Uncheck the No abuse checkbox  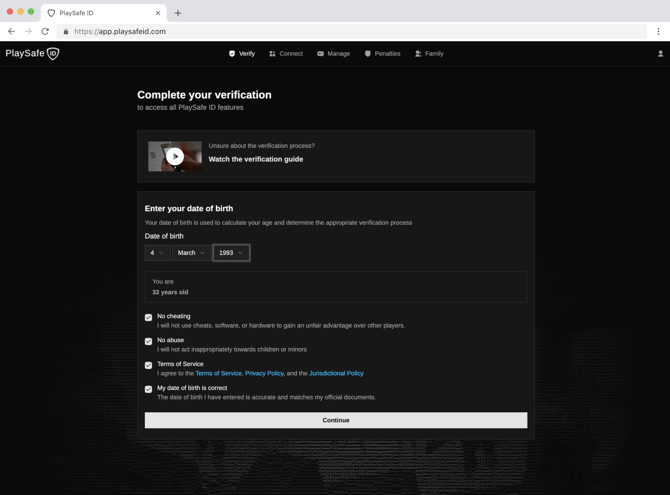tap(148, 342)
